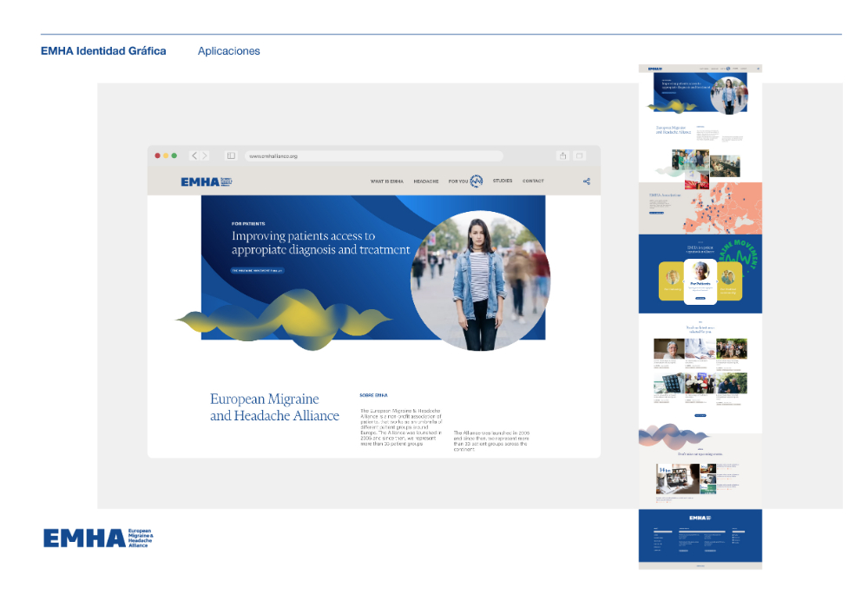
Task: Open the WHAT IS EMHA menu item
Action: coord(387,181)
